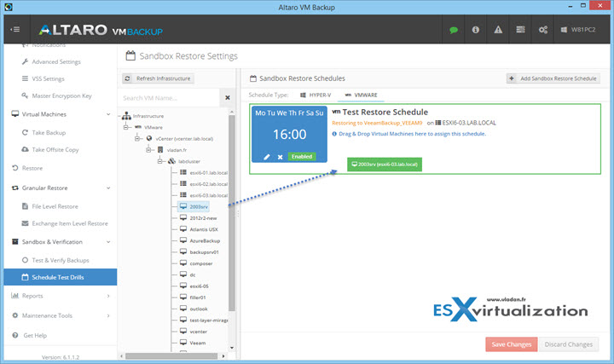Image resolution: width=614 pixels, height=364 pixels.
Task: Collapse the vCenter (vcenter.lab.local) node
Action: click(137, 139)
